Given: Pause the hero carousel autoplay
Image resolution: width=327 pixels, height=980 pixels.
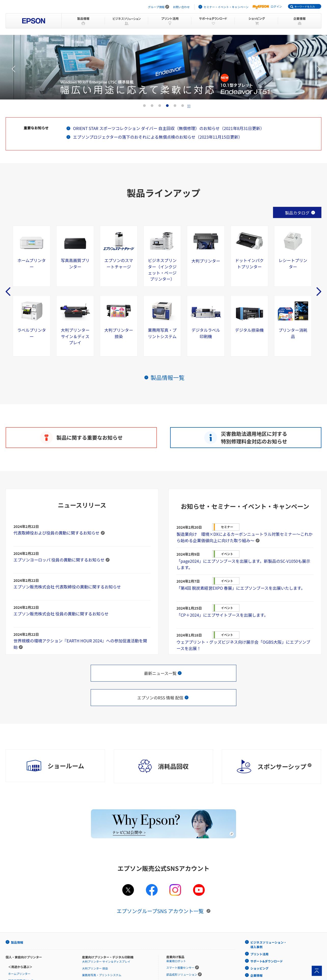Looking at the screenshot, I should [x=189, y=106].
